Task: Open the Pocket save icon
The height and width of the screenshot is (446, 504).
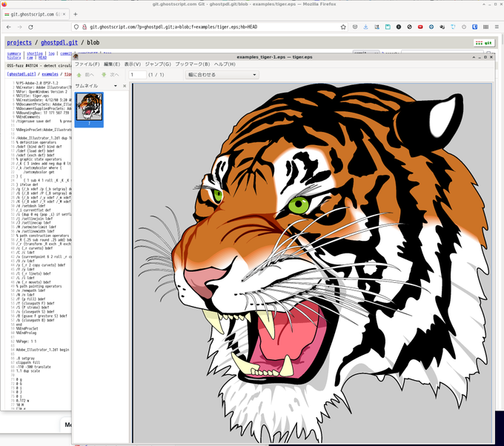Action: coord(355,27)
